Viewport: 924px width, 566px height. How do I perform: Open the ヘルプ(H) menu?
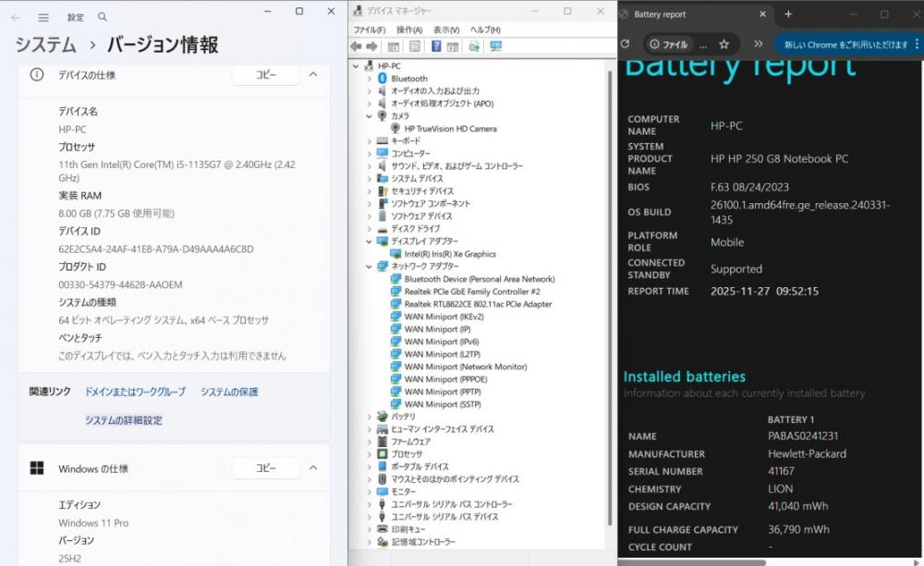click(x=485, y=30)
